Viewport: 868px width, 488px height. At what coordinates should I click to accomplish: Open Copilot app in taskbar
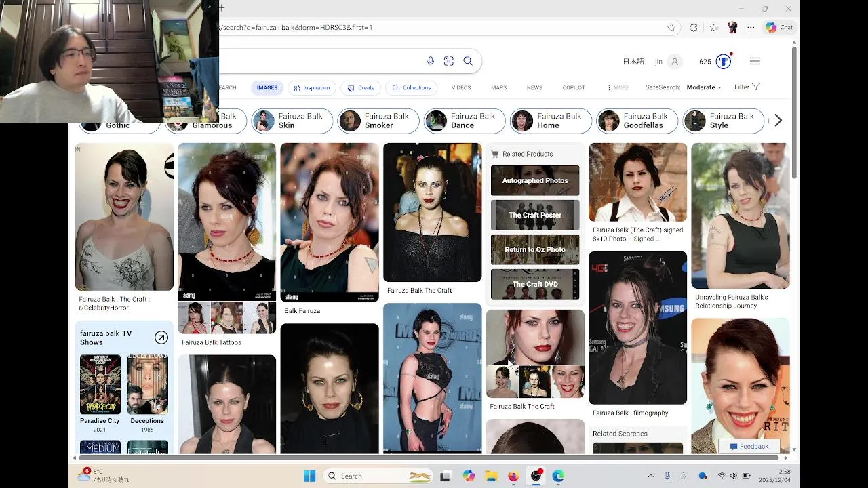(x=469, y=476)
